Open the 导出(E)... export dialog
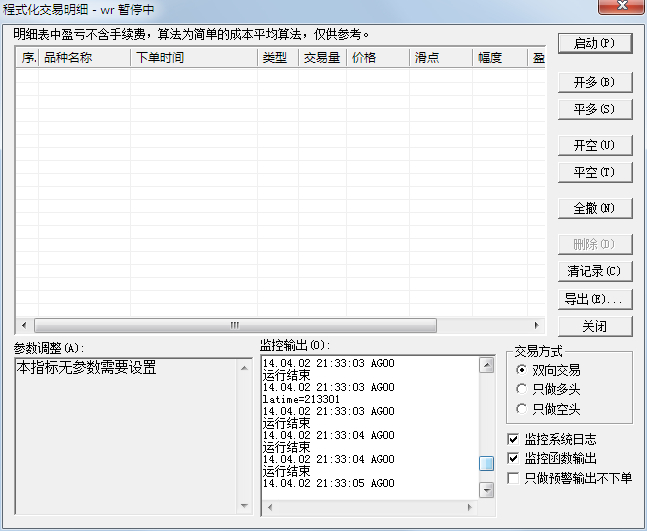The height and width of the screenshot is (531, 647). pyautogui.click(x=595, y=299)
